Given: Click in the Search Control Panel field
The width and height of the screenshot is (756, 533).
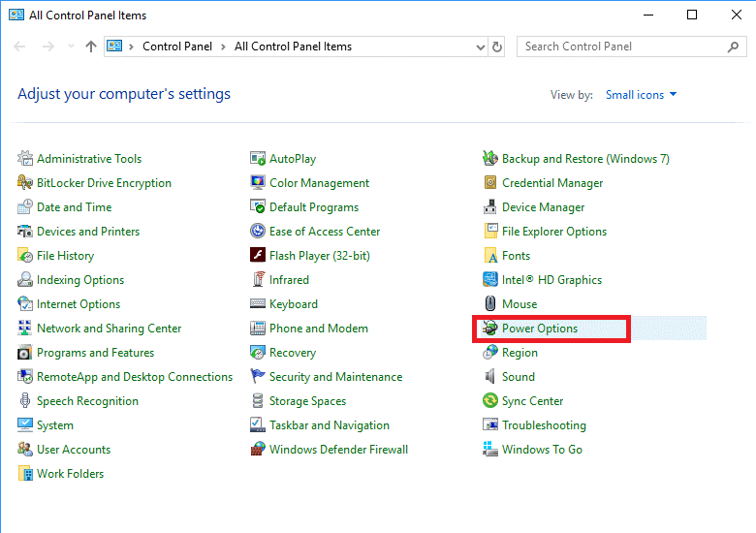Looking at the screenshot, I should pyautogui.click(x=631, y=47).
